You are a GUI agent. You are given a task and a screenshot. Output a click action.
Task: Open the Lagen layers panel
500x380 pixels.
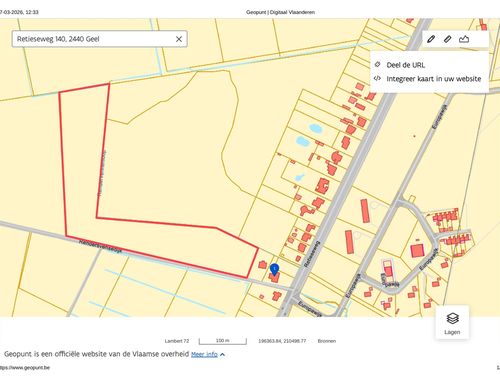(452, 323)
